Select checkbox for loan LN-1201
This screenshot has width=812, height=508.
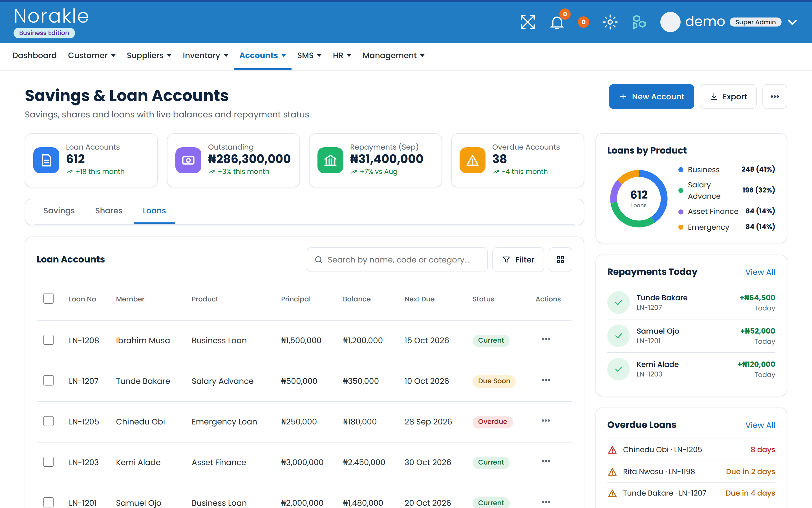click(x=48, y=503)
